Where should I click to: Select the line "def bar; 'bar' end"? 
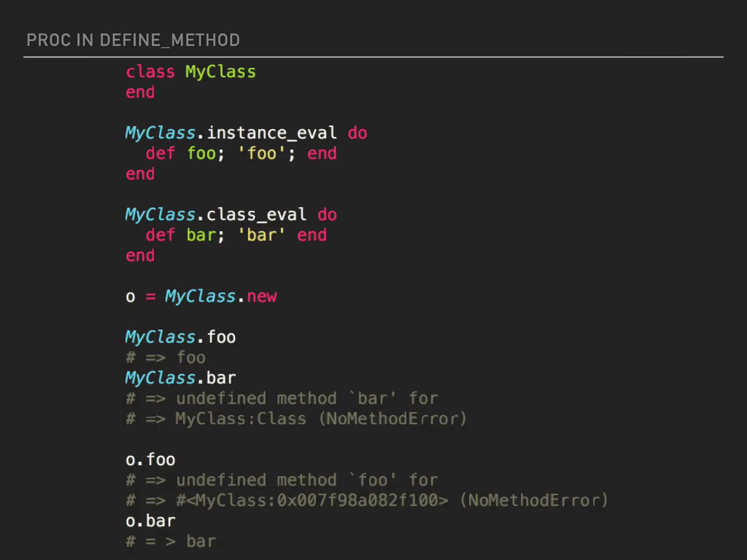(236, 235)
